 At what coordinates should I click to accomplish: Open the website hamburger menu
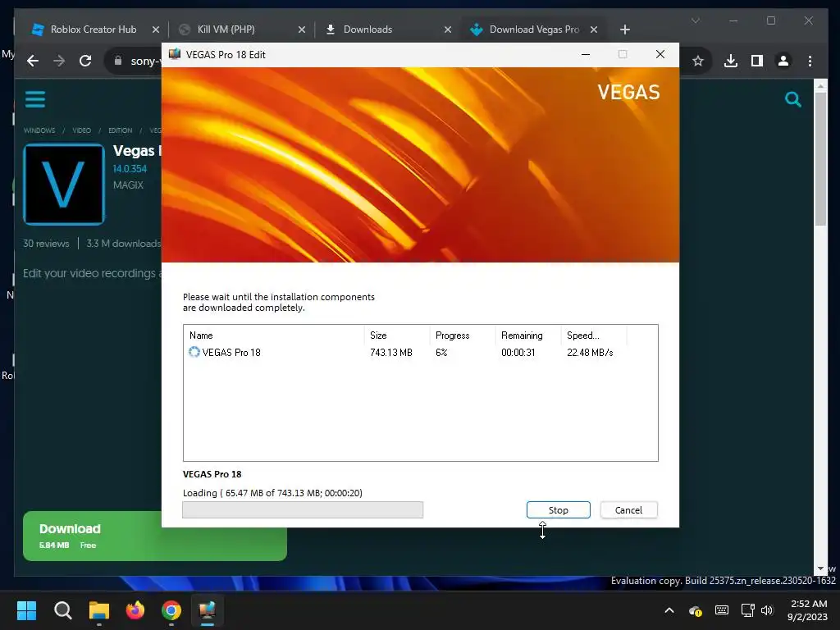coord(35,99)
